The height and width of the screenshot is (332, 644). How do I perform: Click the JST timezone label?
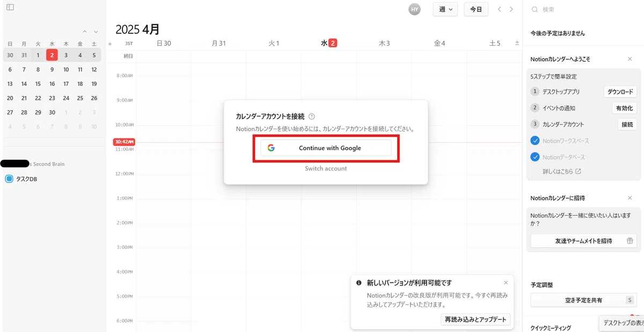[x=129, y=43]
